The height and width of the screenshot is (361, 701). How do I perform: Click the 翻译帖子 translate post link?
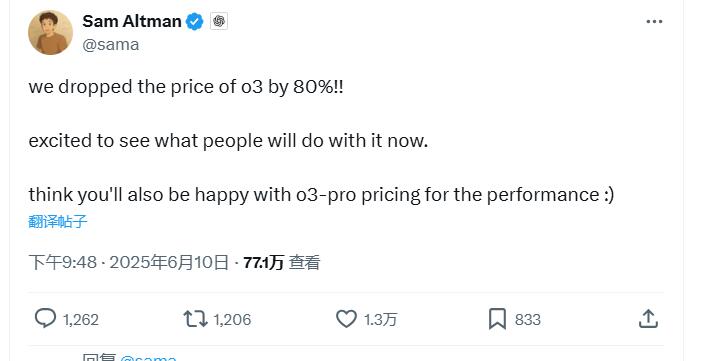pyautogui.click(x=58, y=221)
